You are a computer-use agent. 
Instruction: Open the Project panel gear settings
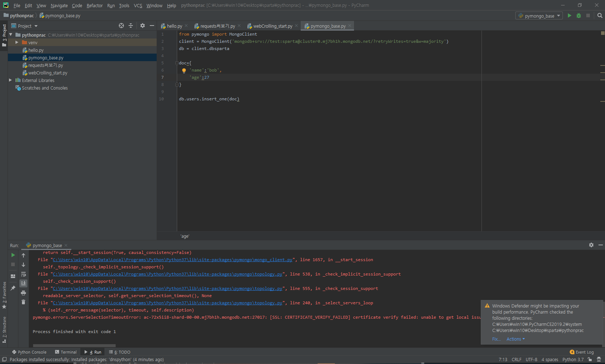143,26
